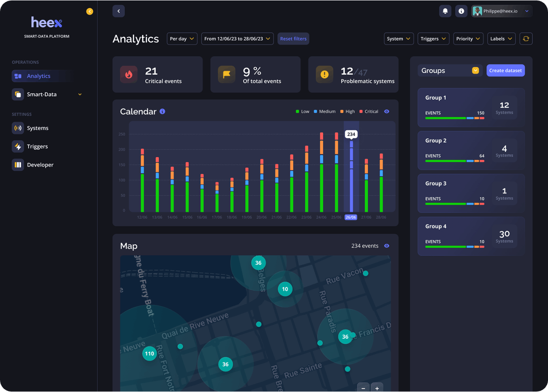This screenshot has width=548, height=392.
Task: Click the Create dataset button
Action: (505, 71)
